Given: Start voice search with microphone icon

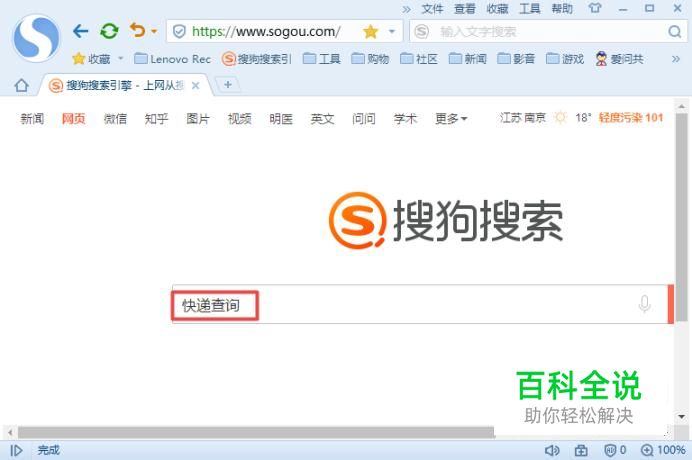Looking at the screenshot, I should [x=644, y=304].
